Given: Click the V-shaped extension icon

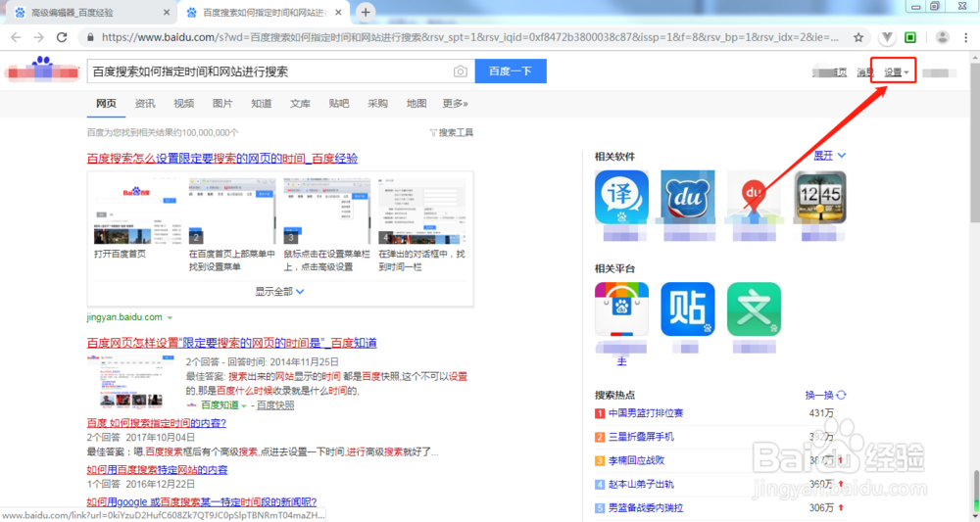Looking at the screenshot, I should pos(887,37).
